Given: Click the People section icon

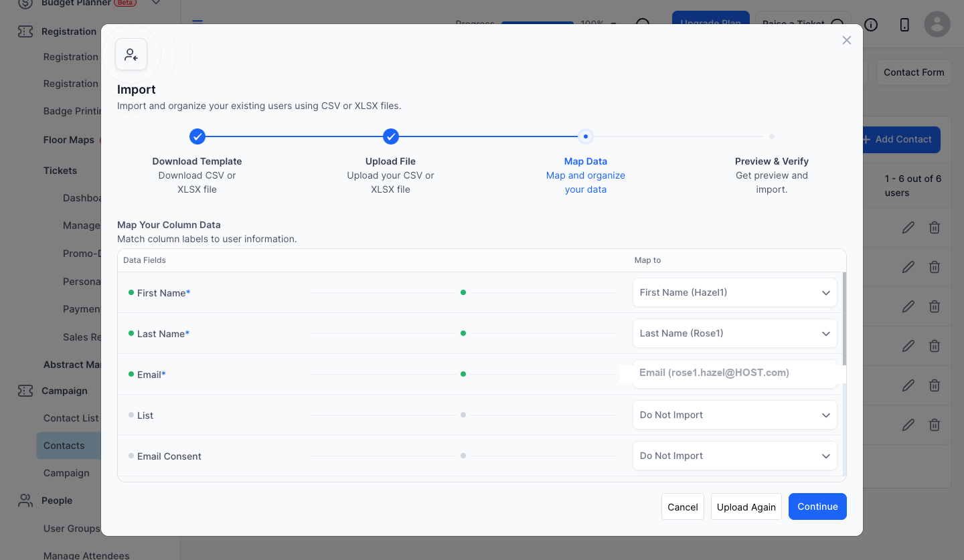Looking at the screenshot, I should coord(25,500).
